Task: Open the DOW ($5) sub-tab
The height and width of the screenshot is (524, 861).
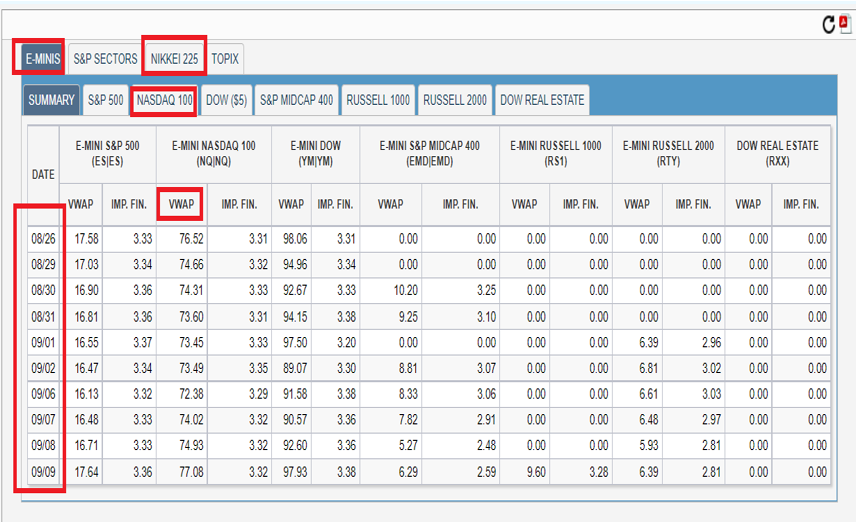Action: click(x=226, y=100)
